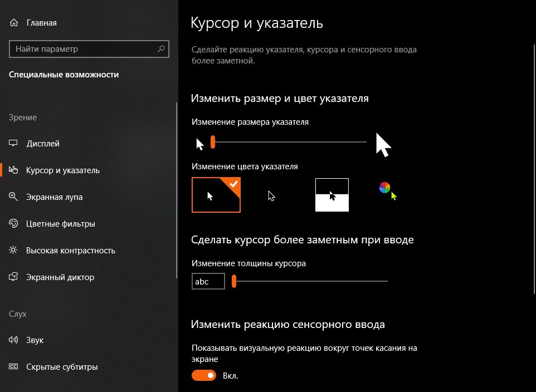This screenshot has width=536, height=392.
Task: Click the Home icon beside Главная
Action: (x=14, y=23)
